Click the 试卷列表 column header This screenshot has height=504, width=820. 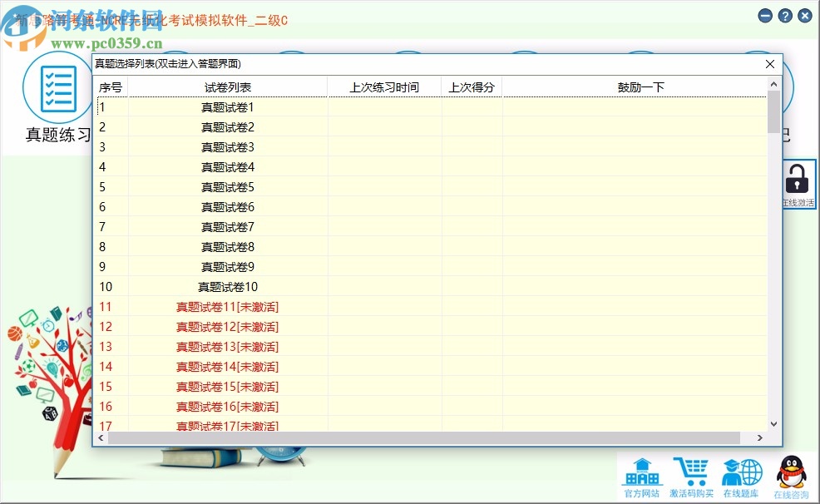pyautogui.click(x=228, y=87)
